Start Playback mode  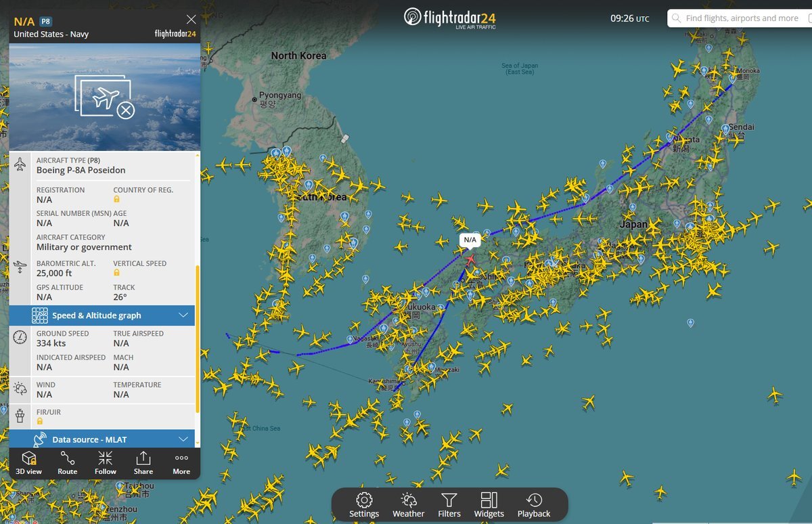tap(534, 505)
